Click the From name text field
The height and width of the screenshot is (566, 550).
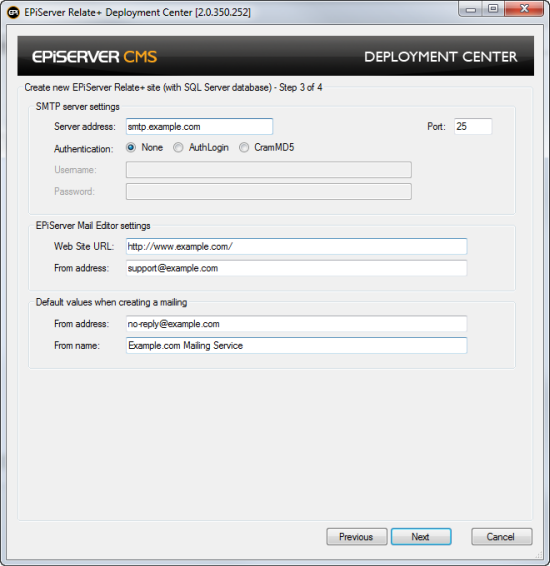click(x=296, y=345)
